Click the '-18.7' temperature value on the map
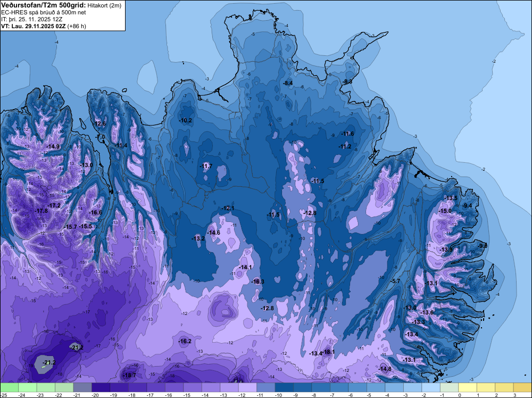This screenshot has height=398, width=532. tap(130, 375)
